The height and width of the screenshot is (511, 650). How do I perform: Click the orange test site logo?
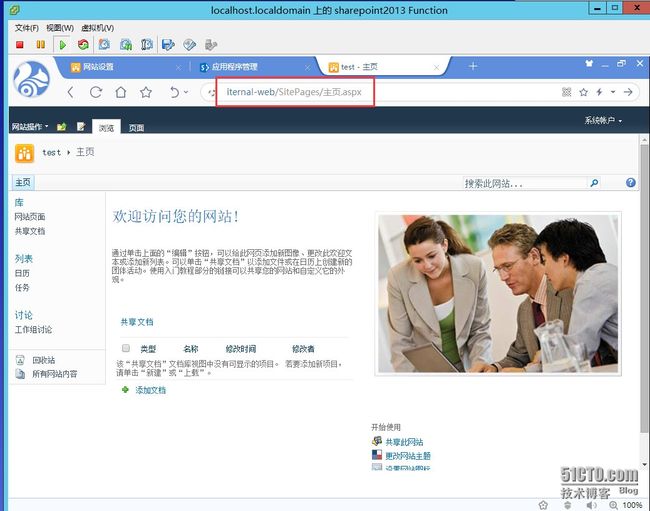pyautogui.click(x=24, y=153)
